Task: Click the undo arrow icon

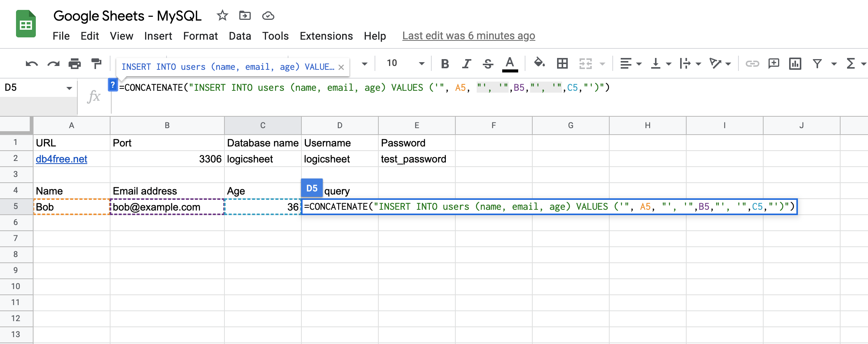Action: click(x=32, y=64)
